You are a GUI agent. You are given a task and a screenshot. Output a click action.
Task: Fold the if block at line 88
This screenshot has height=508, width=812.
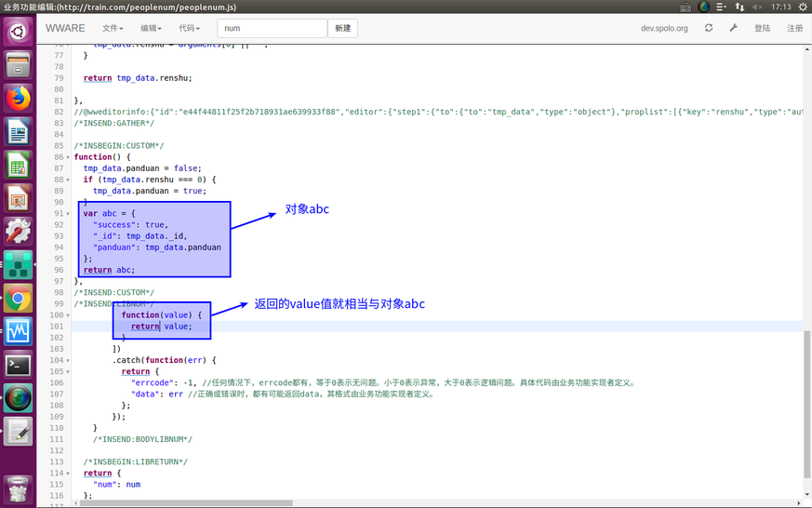68,180
